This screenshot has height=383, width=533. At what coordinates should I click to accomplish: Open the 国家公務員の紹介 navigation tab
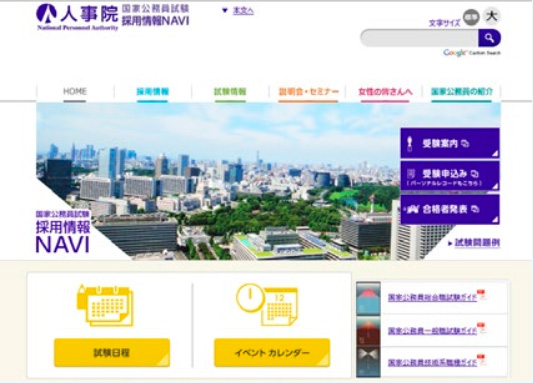coord(462,92)
